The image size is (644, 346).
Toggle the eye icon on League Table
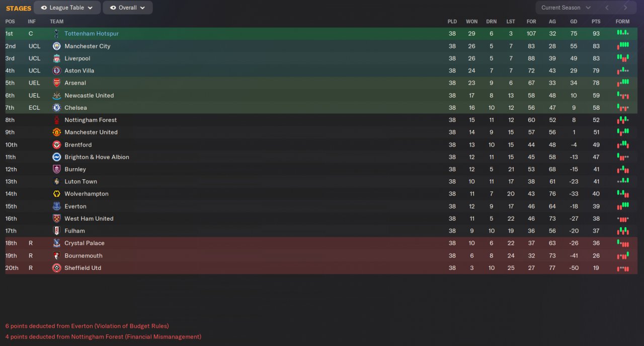[44, 8]
